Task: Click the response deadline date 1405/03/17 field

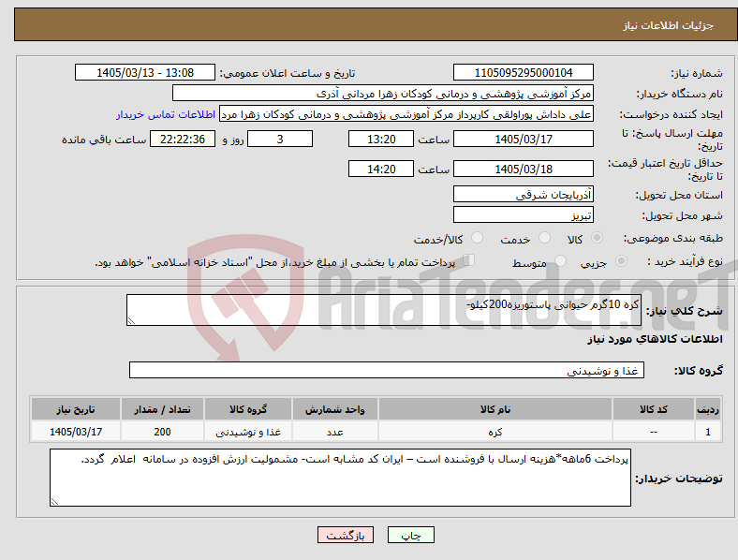Action: pos(523,139)
